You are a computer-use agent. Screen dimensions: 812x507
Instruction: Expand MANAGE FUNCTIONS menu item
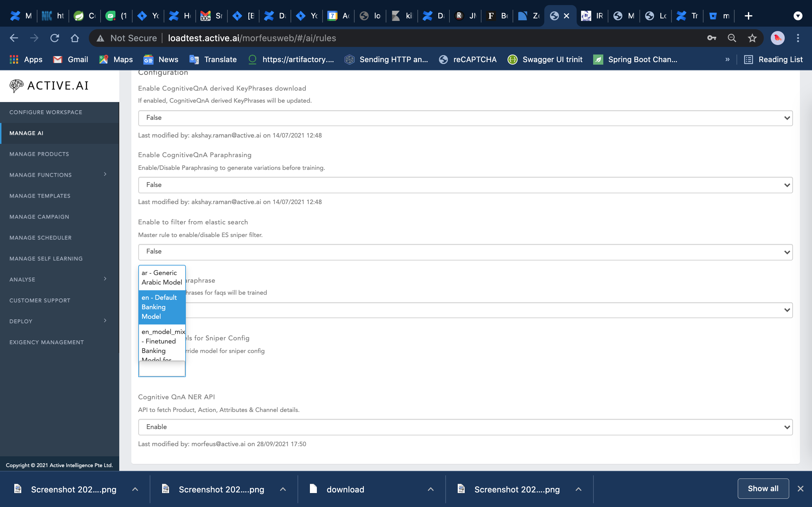tap(106, 175)
